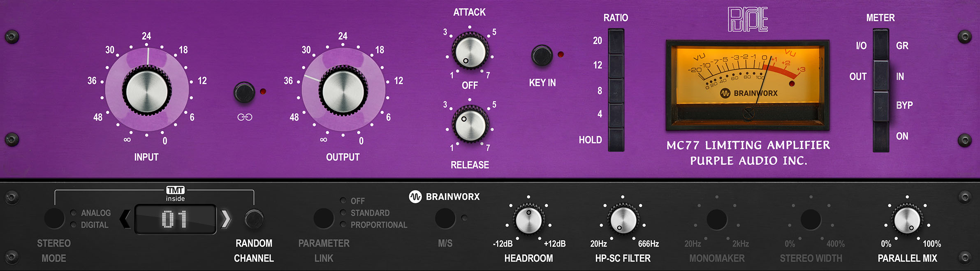980x271 pixels.
Task: Go to next TMT channel arrow
Action: point(226,219)
